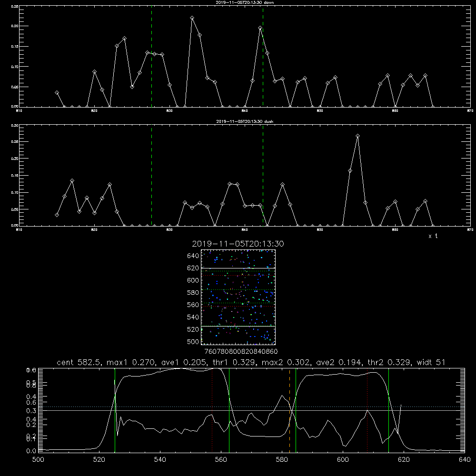Click the "2019-11-05T20:13:30 dawn" plot title
The image size is (476, 476).
pyautogui.click(x=245, y=2)
